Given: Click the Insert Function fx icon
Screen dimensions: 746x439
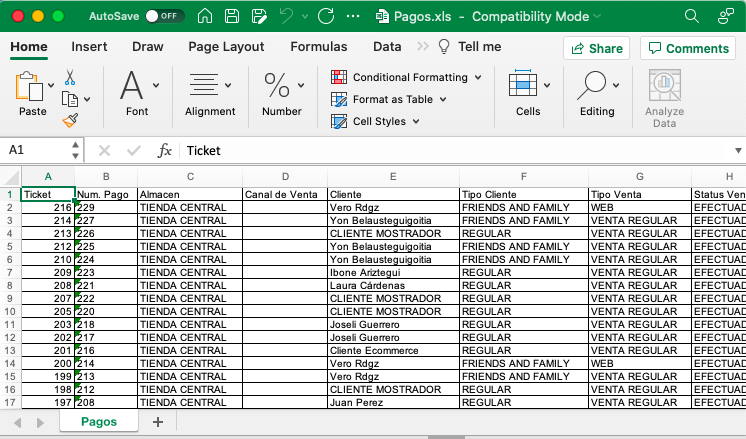Looking at the screenshot, I should coord(165,151).
